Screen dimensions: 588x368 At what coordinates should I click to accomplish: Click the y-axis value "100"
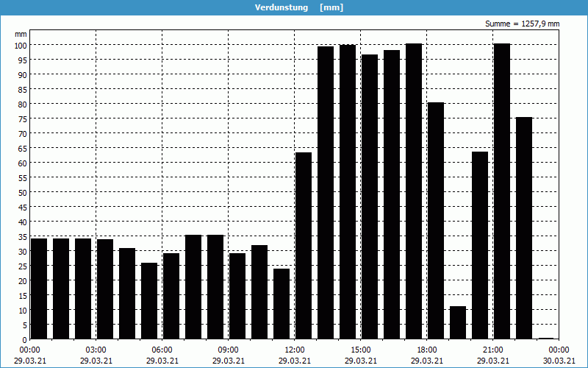[21, 45]
